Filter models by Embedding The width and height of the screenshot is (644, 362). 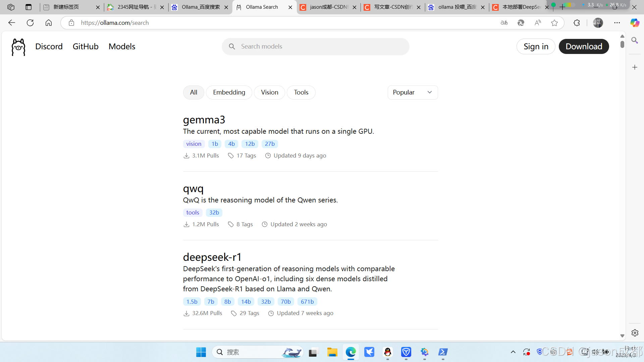(229, 92)
